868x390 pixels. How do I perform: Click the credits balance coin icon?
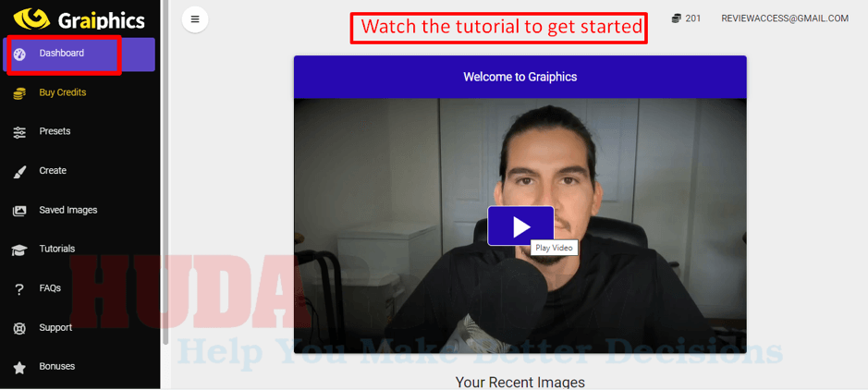click(x=676, y=18)
